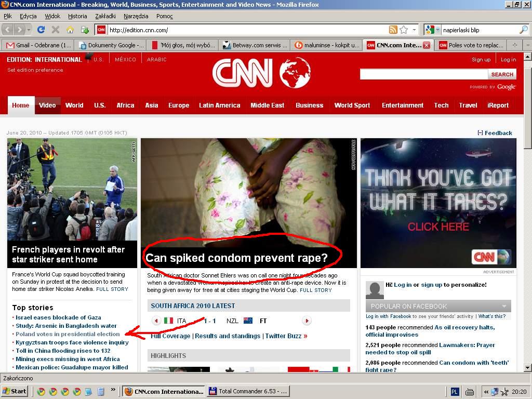The width and height of the screenshot is (532, 399).
Task: Open the back/forward history dropdown arrow
Action: 29,30
